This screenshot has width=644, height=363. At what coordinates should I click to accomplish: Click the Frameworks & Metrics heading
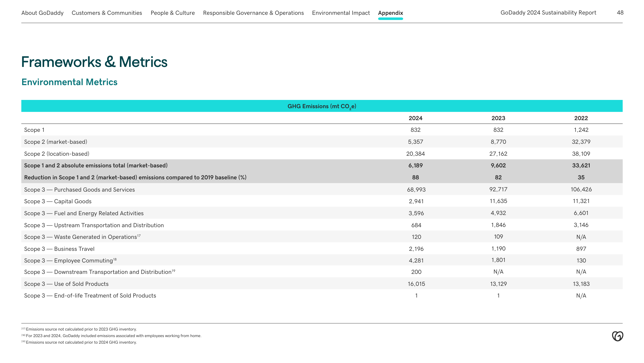(x=94, y=62)
